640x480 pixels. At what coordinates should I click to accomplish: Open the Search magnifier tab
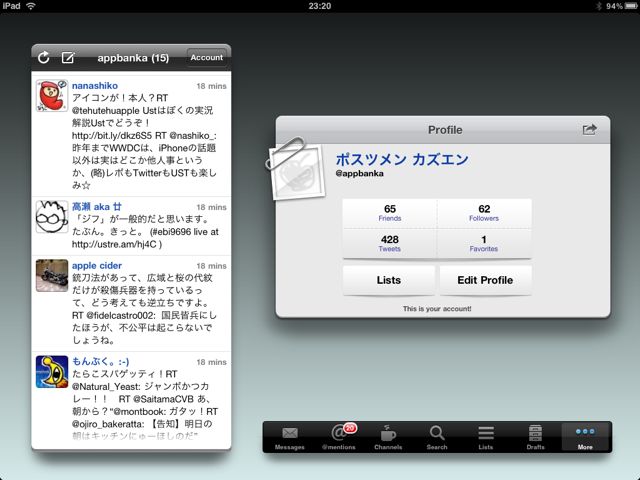pos(437,437)
